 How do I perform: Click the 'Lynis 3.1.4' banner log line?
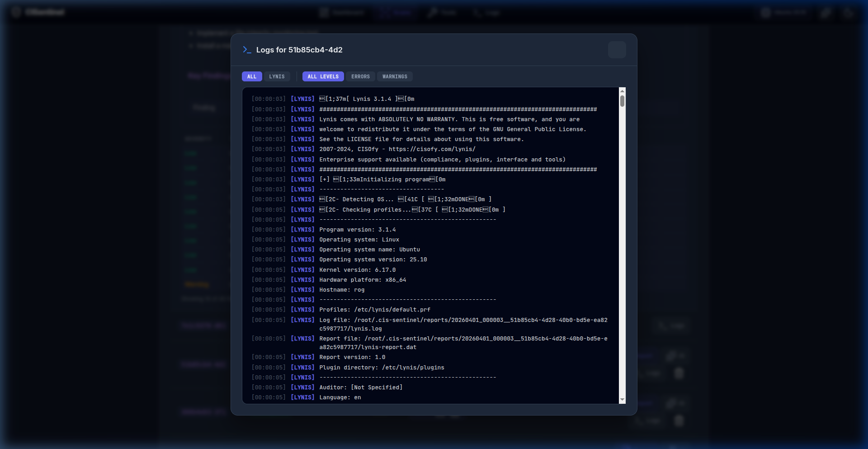point(431,99)
